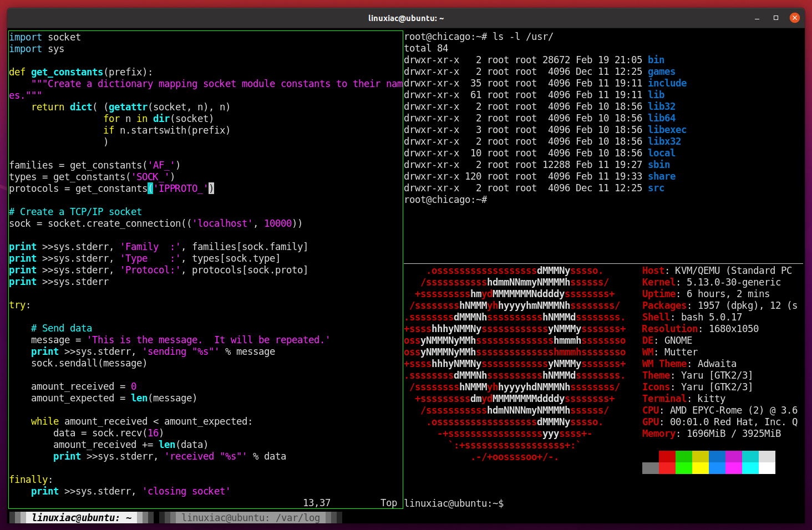The image size is (812, 530).
Task: Select the local directory listing
Action: coord(662,152)
